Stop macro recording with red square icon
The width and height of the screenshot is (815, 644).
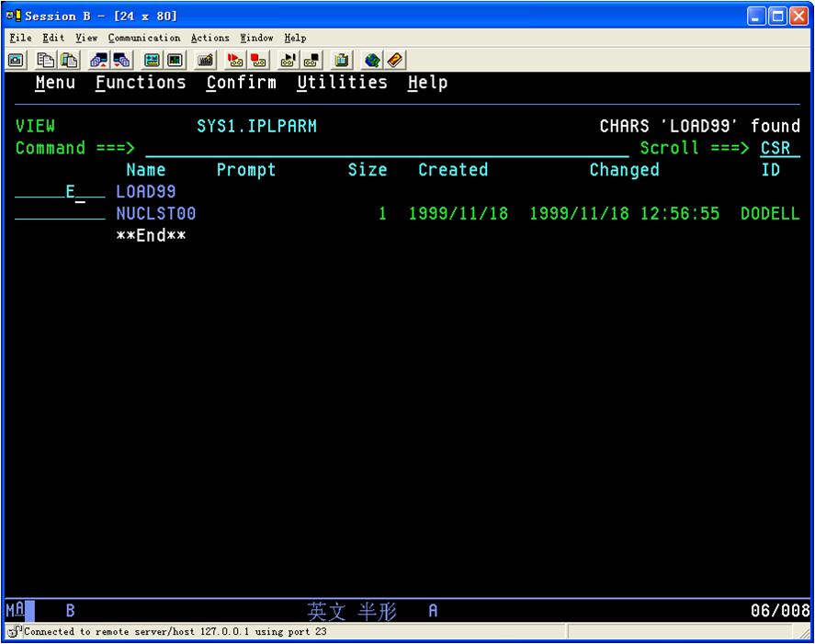point(258,61)
